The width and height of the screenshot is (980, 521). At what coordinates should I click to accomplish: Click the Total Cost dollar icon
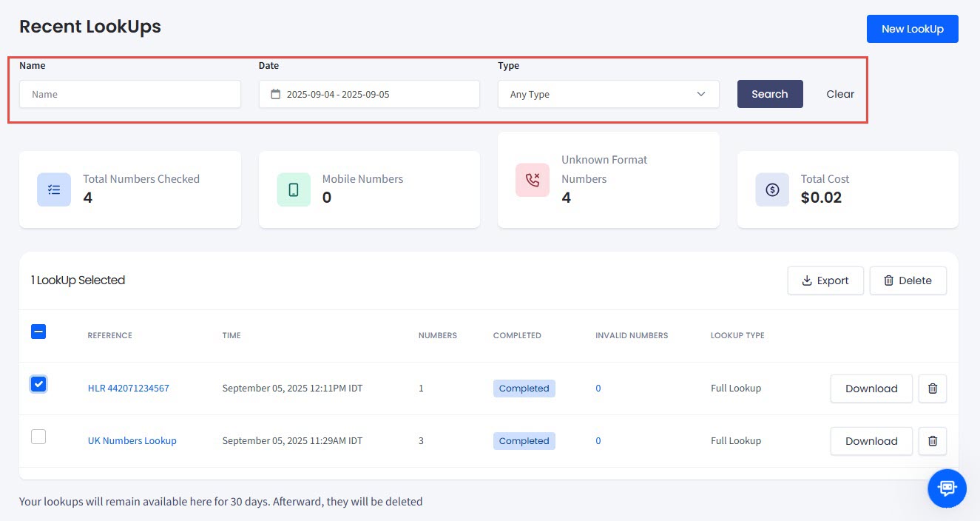tap(772, 189)
